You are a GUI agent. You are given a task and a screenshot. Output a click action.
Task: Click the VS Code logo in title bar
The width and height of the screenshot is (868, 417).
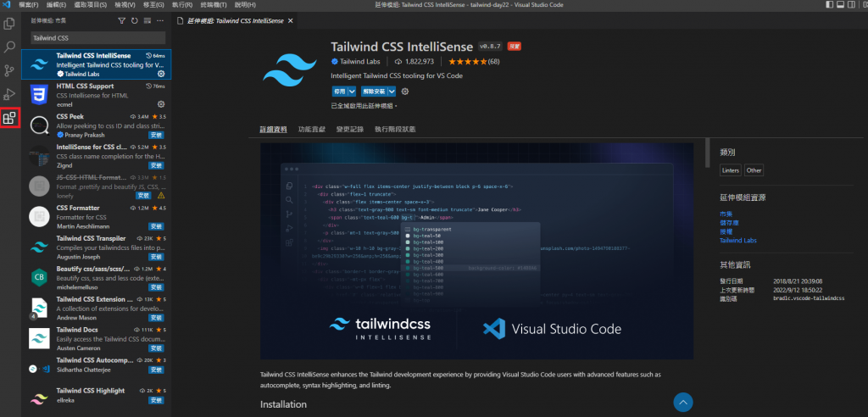(x=7, y=4)
